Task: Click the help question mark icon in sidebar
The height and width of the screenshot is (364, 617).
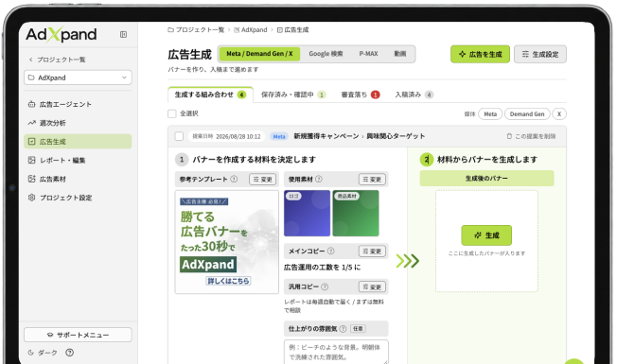Action: click(x=70, y=353)
